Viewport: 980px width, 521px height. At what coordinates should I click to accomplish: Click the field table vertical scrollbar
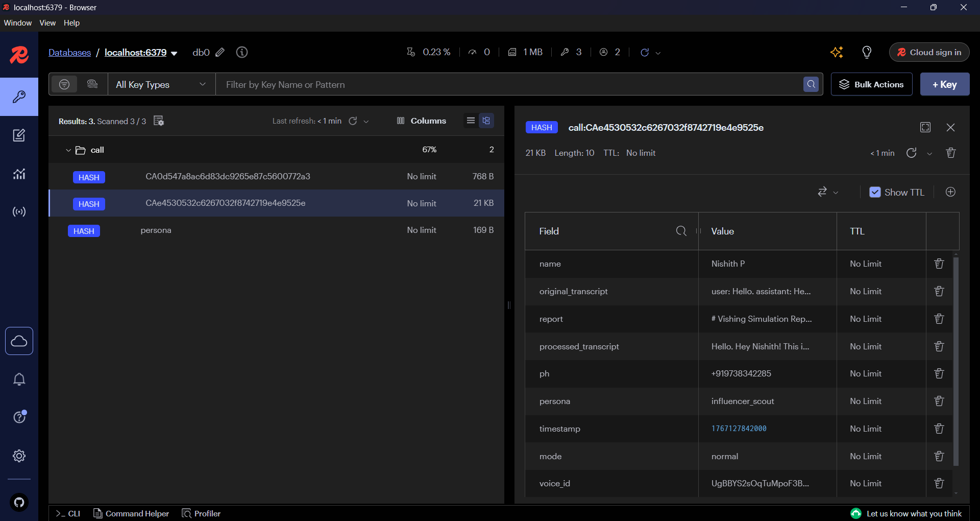pyautogui.click(x=956, y=361)
